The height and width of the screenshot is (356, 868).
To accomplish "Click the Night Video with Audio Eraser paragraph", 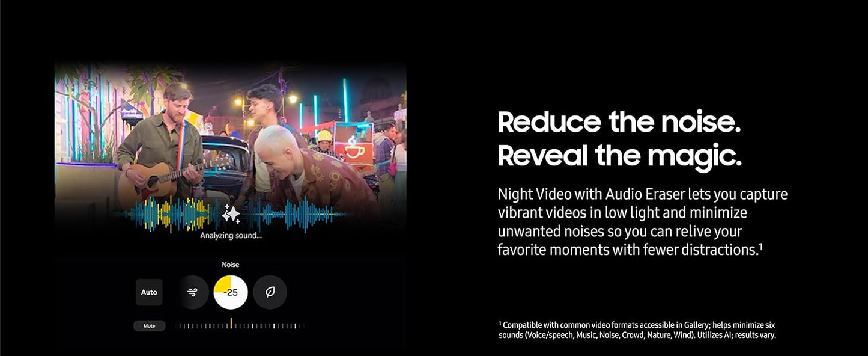I will click(x=642, y=222).
